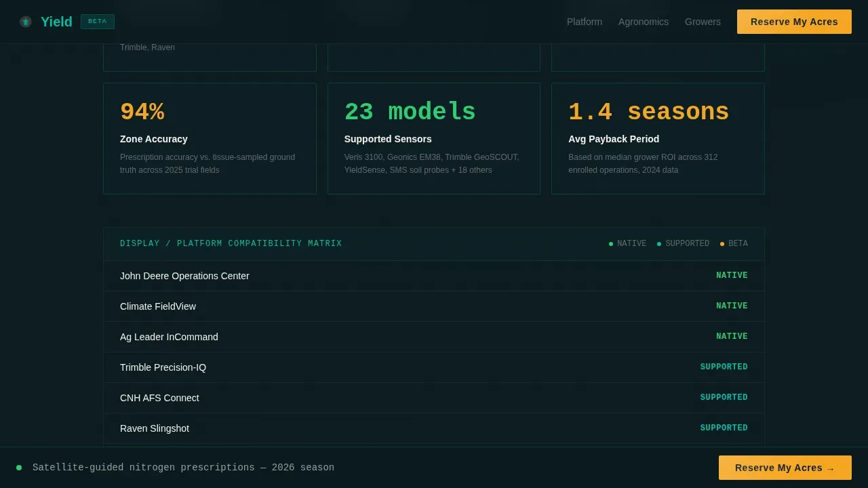
Task: Select the Raven Slingshot row
Action: click(434, 428)
